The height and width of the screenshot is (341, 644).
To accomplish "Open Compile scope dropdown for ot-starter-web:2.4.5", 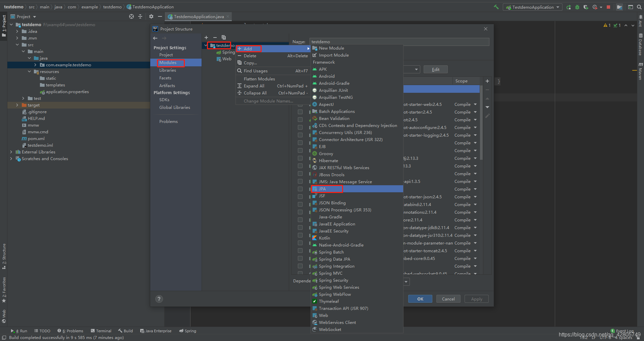I will click(x=466, y=105).
